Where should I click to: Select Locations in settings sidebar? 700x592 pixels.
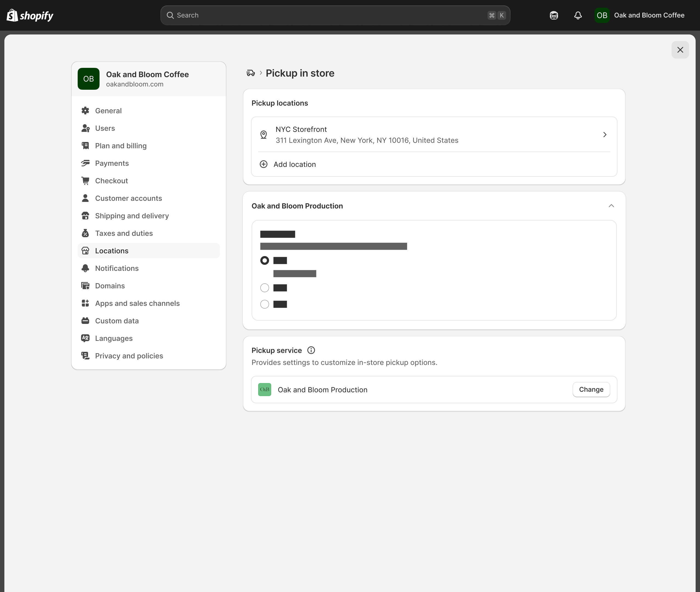click(148, 251)
